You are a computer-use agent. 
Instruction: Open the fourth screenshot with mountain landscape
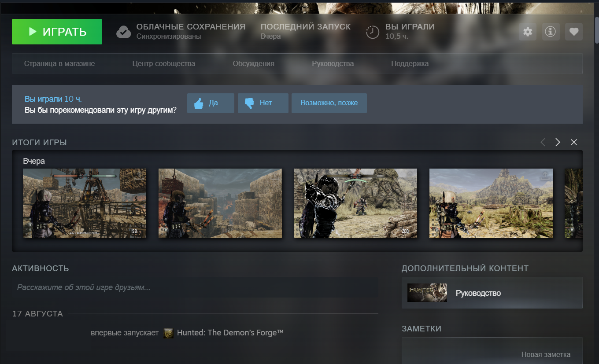pyautogui.click(x=491, y=203)
